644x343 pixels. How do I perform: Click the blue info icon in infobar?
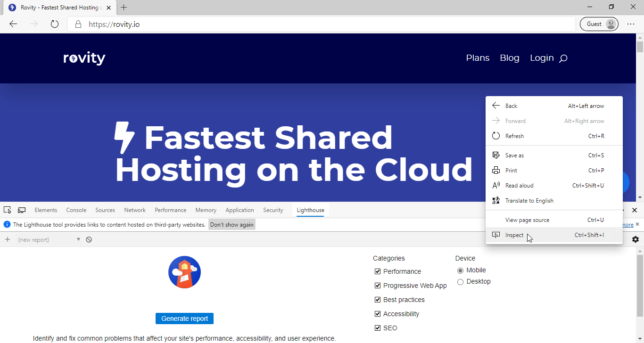7,225
